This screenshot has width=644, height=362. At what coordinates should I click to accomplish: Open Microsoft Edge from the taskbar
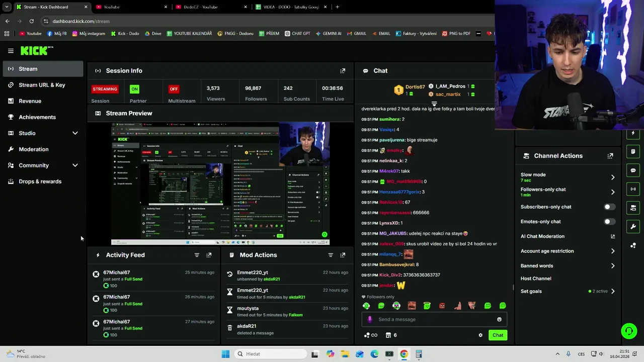pyautogui.click(x=374, y=354)
